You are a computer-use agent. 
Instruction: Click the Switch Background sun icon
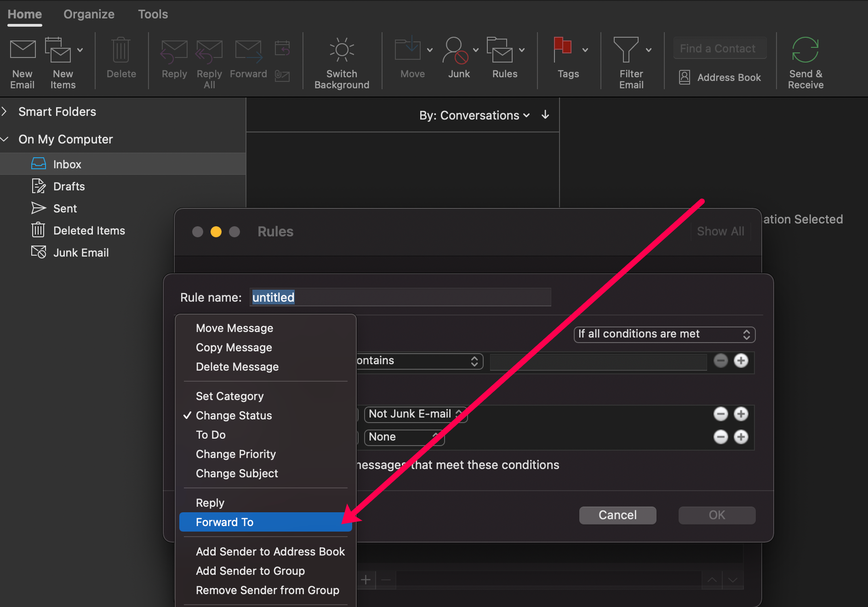pos(342,50)
